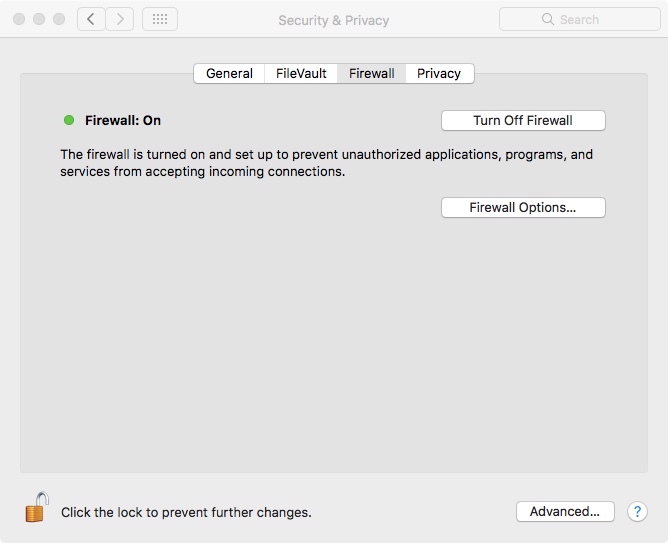The width and height of the screenshot is (668, 543).
Task: Select the Firewall tab
Action: tap(371, 73)
